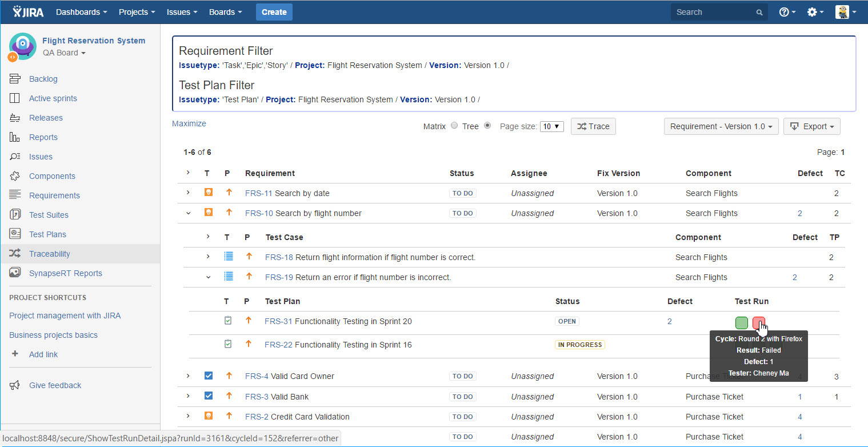
Task: Select the Matrix view radio button
Action: pos(454,126)
